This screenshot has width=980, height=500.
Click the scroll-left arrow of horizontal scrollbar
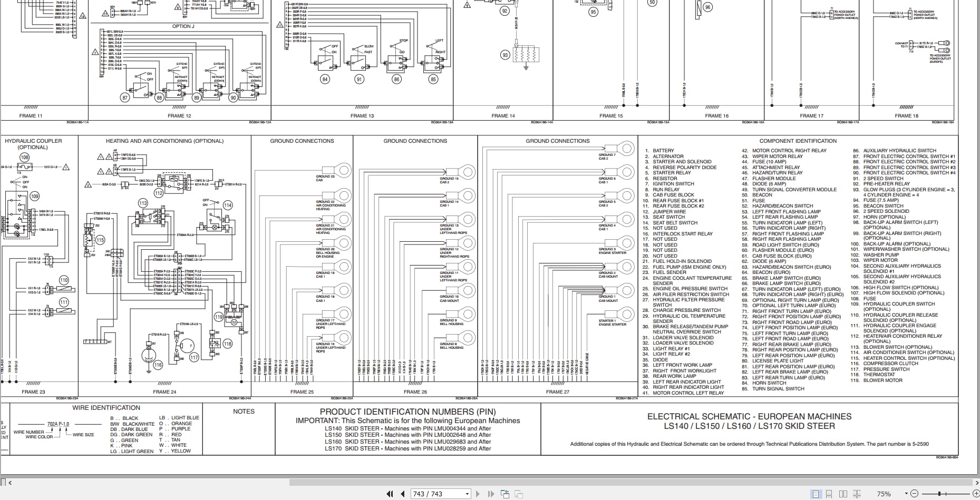pyautogui.click(x=10, y=482)
